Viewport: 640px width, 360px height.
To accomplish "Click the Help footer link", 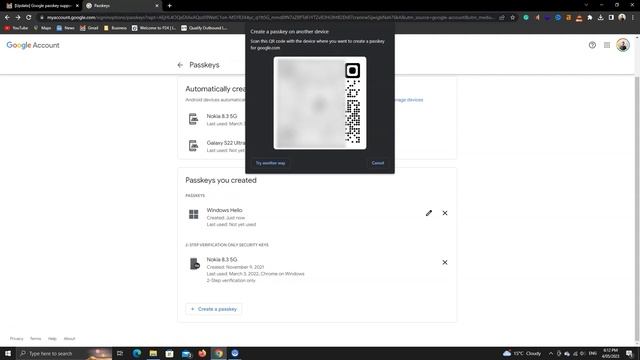I will pyautogui.click(x=52, y=338).
